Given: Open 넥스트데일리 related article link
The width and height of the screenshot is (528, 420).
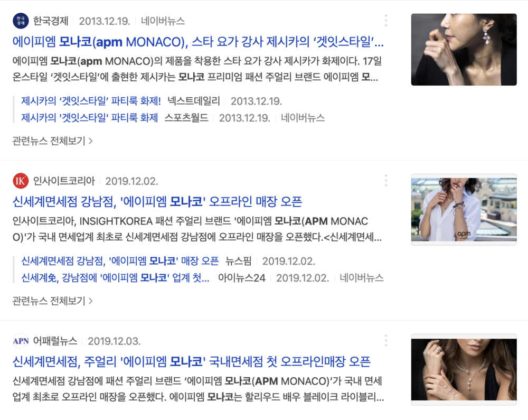Looking at the screenshot, I should (x=91, y=101).
